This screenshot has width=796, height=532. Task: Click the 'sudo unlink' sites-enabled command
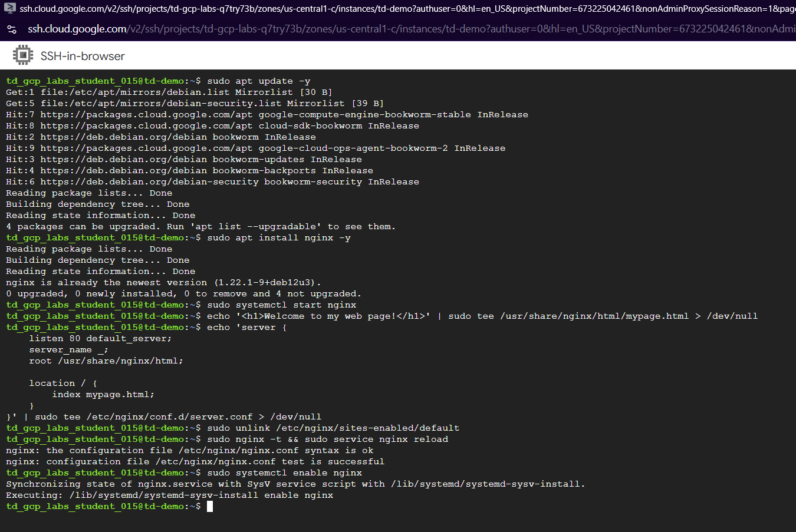click(333, 428)
